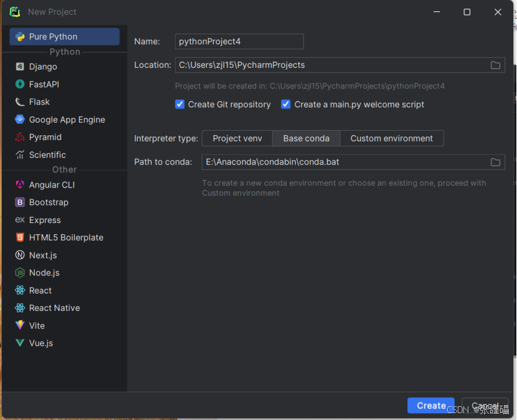Screen dimensions: 517x420
Task: Click the React Native atom icon
Action: [x=20, y=308]
